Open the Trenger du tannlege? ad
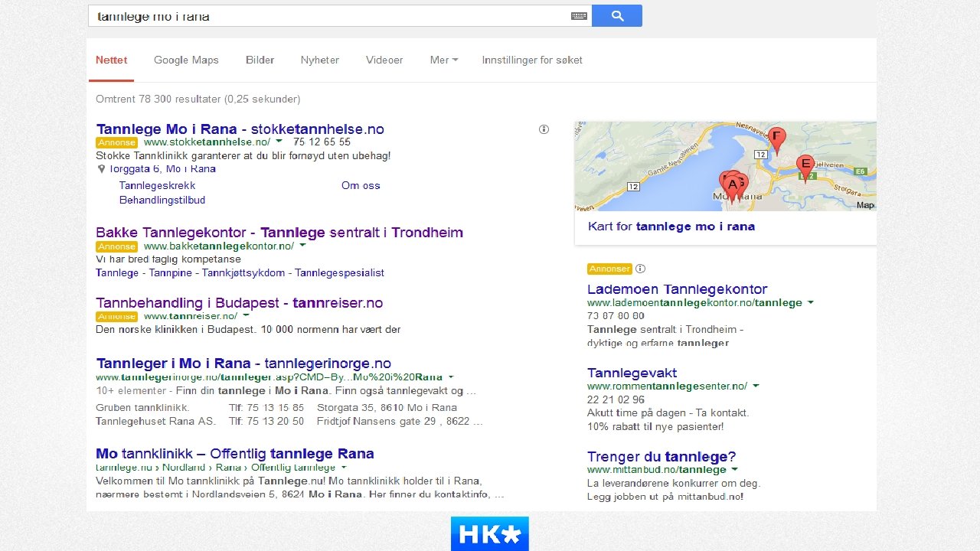 tap(661, 457)
